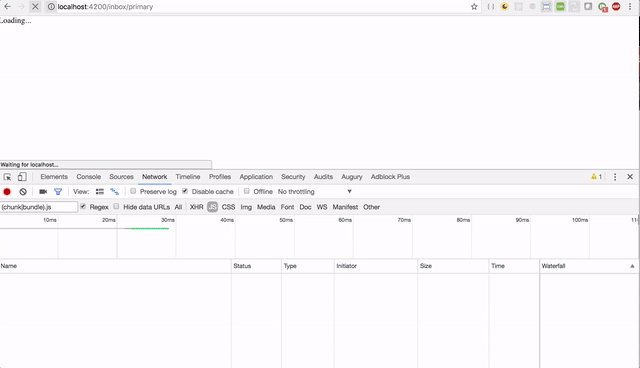Select the Network tab
Image resolution: width=640 pixels, height=368 pixels.
coord(155,177)
